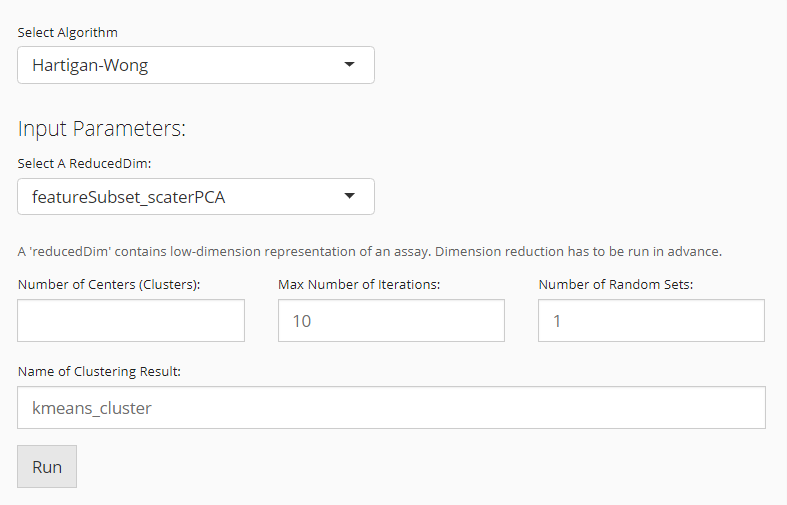
Task: Click the value 10 in iterations box
Action: pyautogui.click(x=301, y=321)
